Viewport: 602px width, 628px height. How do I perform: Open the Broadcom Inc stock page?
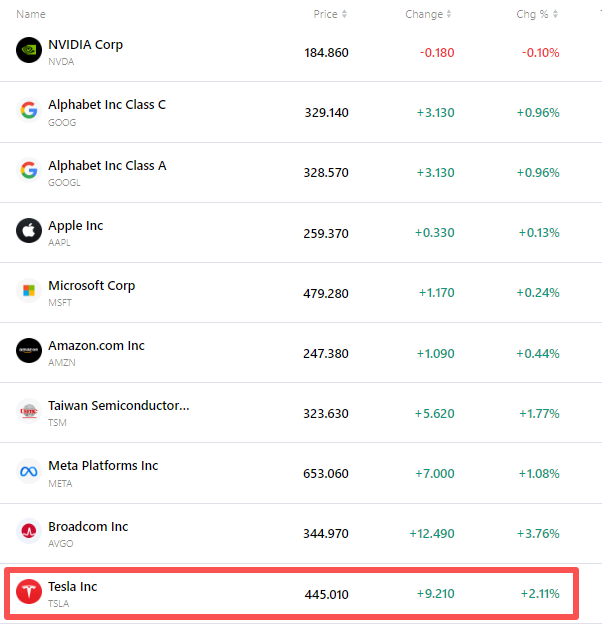coord(88,527)
